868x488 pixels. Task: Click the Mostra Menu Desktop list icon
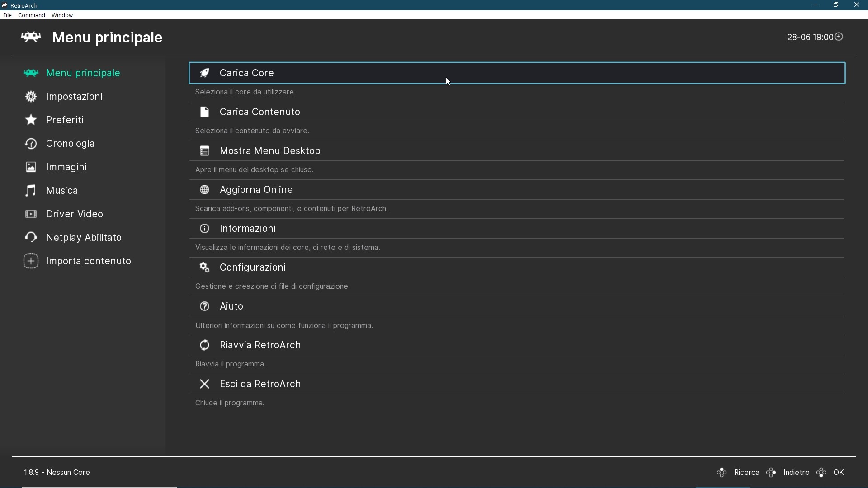pyautogui.click(x=205, y=151)
